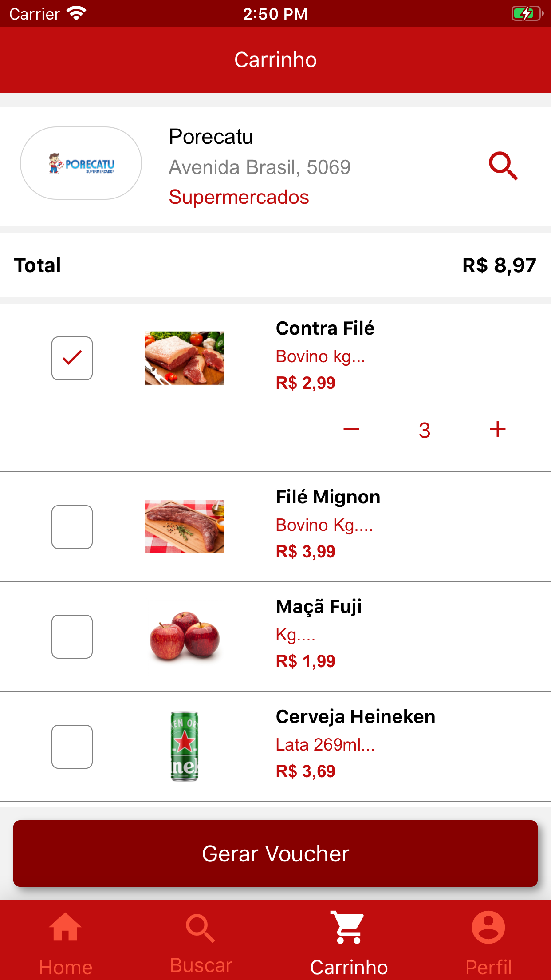Screen dimensions: 551x980
Task: Open the Filé Mignon product image
Action: pyautogui.click(x=185, y=527)
